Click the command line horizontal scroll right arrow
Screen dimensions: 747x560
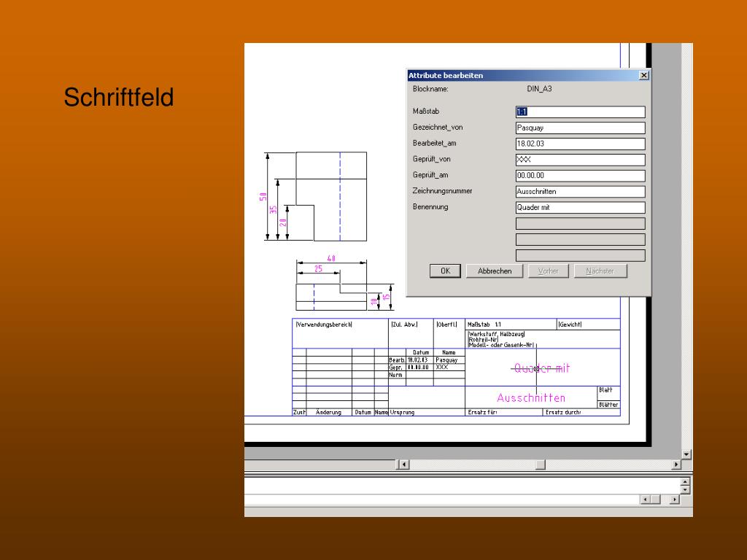click(x=674, y=499)
